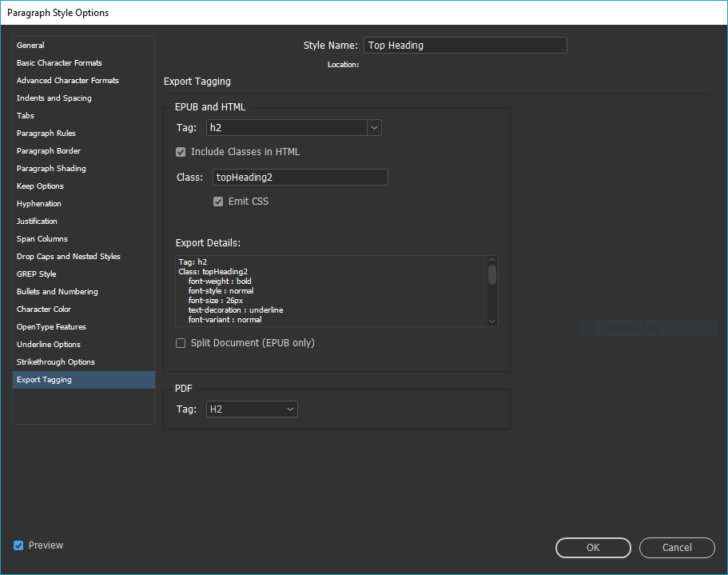Open Indents and Spacing options
The width and height of the screenshot is (728, 575).
tap(54, 98)
